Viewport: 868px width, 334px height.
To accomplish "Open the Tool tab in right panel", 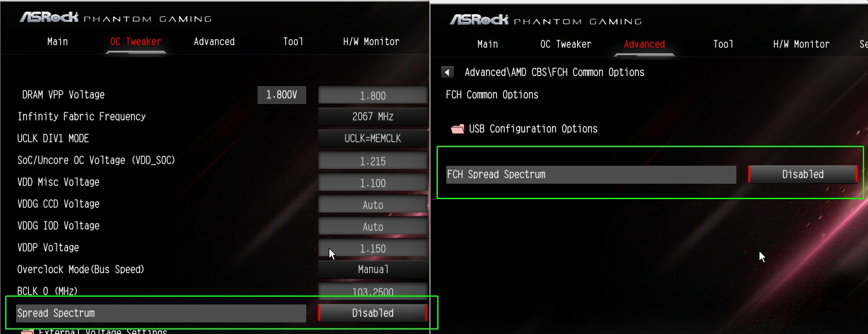I will pos(723,44).
